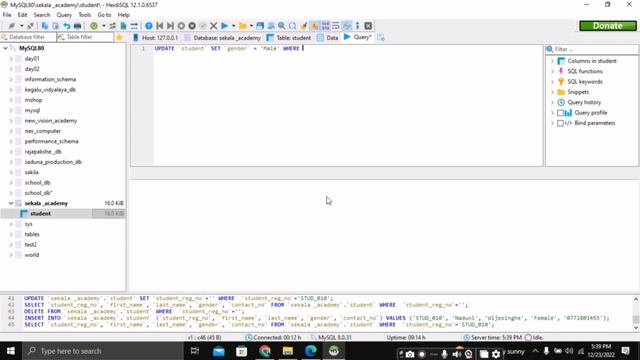640x360 pixels.
Task: Open the Query menu
Action: tap(64, 15)
